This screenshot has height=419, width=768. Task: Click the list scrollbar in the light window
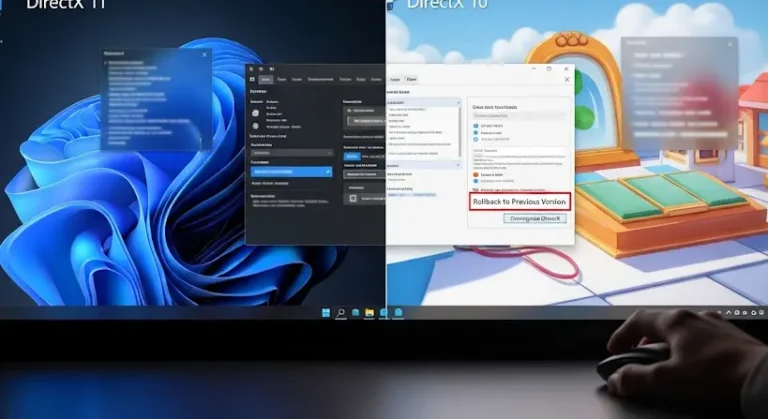(x=459, y=131)
